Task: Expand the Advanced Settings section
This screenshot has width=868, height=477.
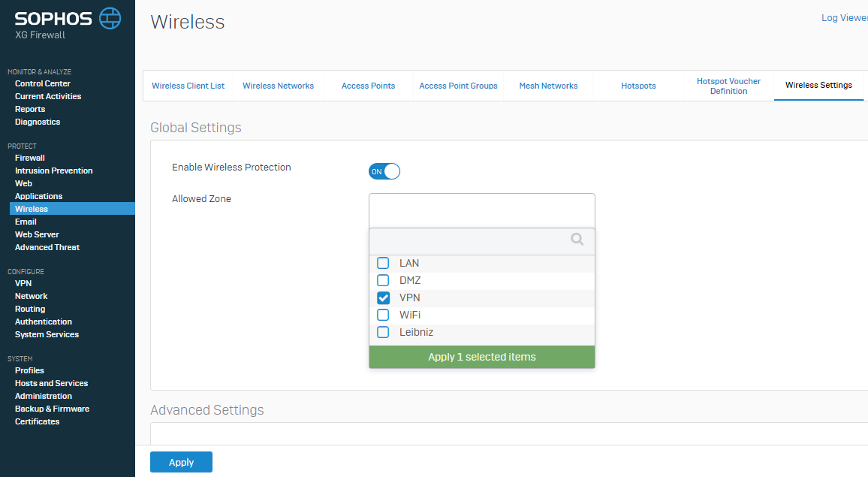Action: click(206, 410)
